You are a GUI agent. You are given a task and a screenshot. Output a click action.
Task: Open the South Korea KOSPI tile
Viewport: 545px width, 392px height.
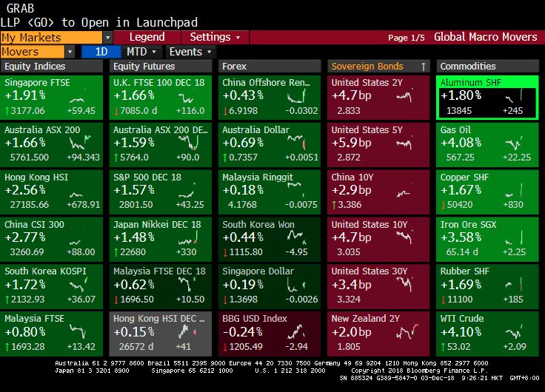click(52, 286)
